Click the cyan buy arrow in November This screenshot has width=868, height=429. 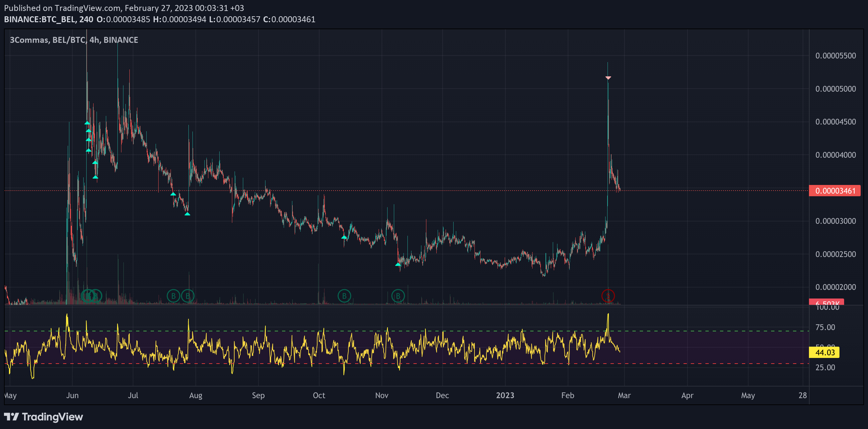coord(398,264)
